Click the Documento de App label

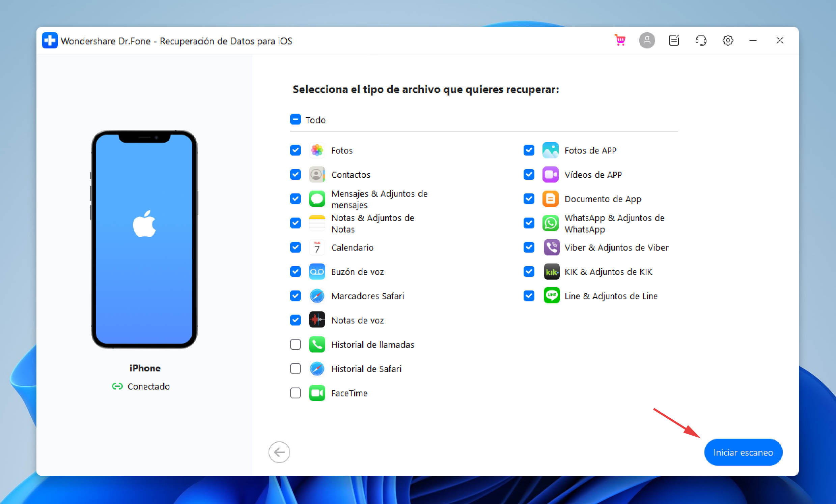click(603, 199)
